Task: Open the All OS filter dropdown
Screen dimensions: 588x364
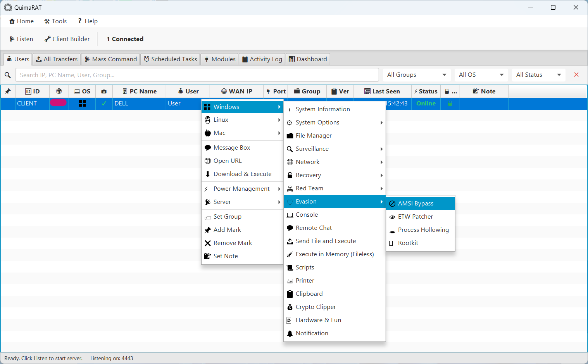Action: 481,75
